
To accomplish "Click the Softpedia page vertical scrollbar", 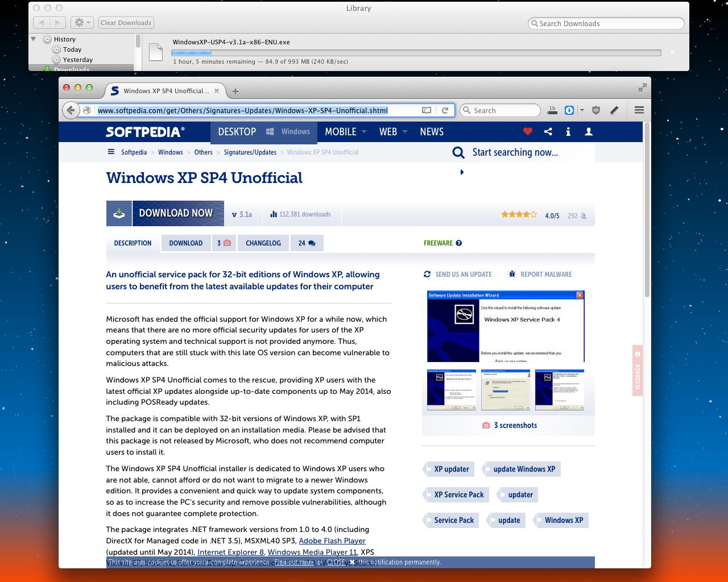I will [647, 209].
